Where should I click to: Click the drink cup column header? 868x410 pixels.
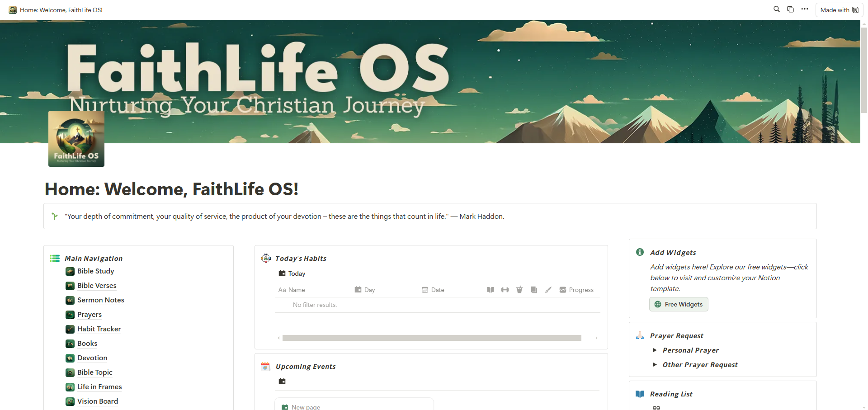(519, 290)
